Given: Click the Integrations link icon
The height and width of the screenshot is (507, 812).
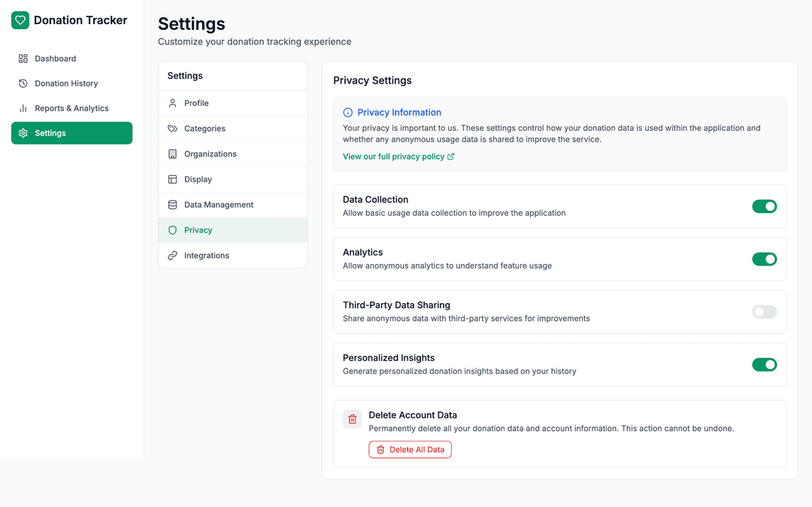Looking at the screenshot, I should click(x=173, y=256).
